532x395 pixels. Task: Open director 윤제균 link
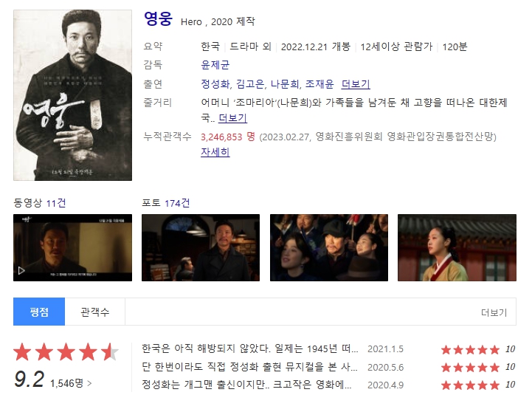click(x=215, y=64)
